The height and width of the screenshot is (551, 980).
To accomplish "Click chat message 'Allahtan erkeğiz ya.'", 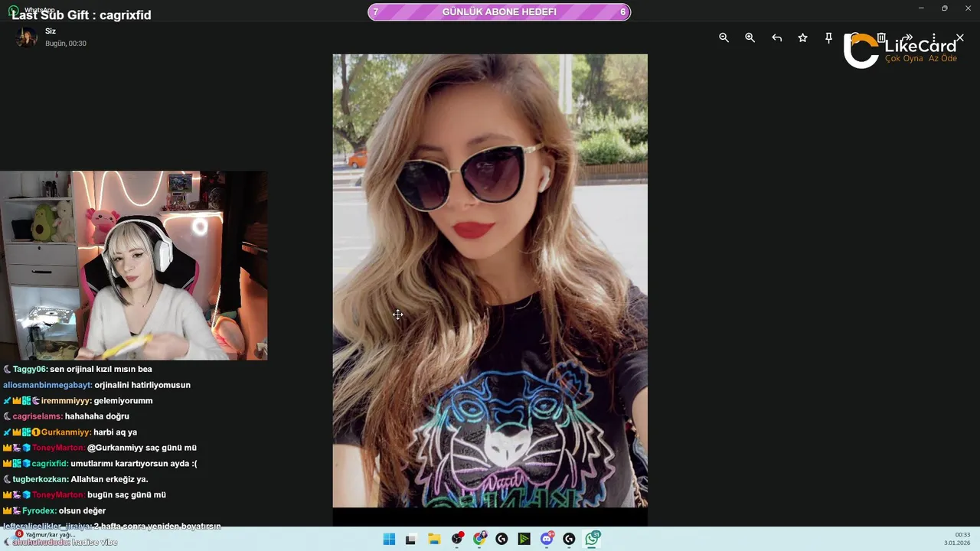I will (x=109, y=479).
